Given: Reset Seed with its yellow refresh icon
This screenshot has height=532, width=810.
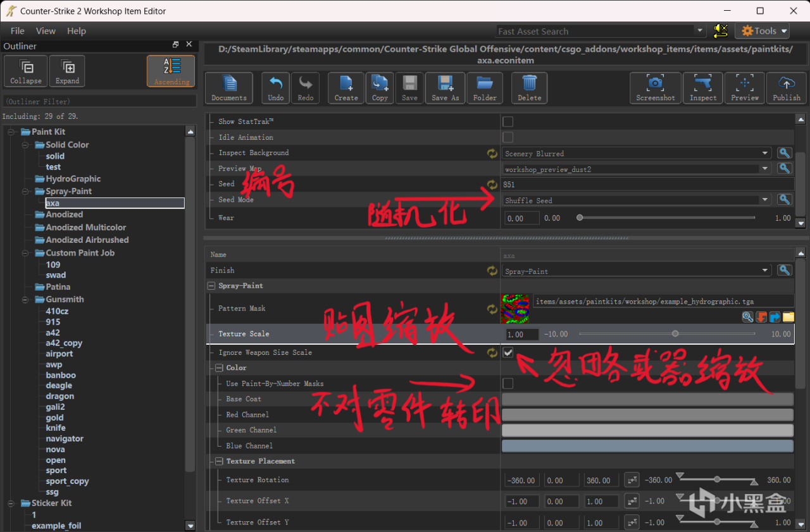Looking at the screenshot, I should (492, 185).
